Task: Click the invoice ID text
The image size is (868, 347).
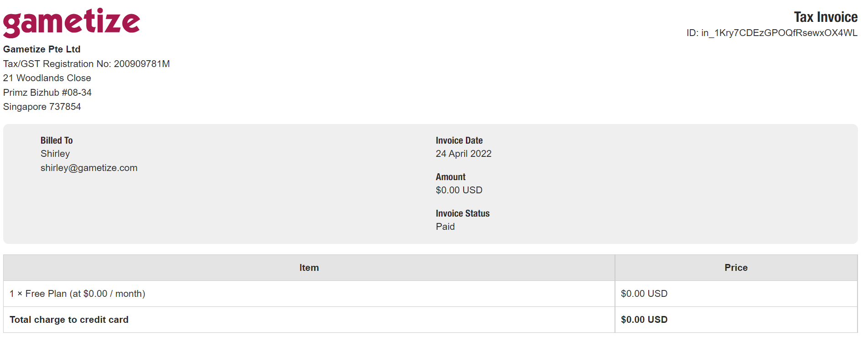Action: point(772,33)
